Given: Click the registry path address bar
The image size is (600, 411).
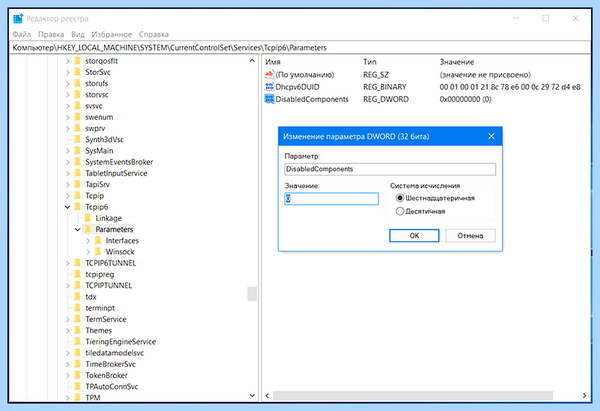Looking at the screenshot, I should 300,48.
